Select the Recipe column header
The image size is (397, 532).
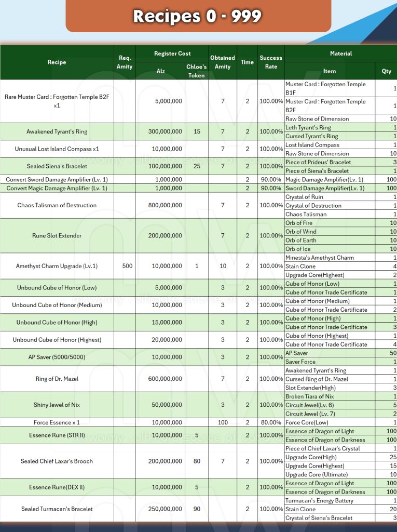pos(57,62)
